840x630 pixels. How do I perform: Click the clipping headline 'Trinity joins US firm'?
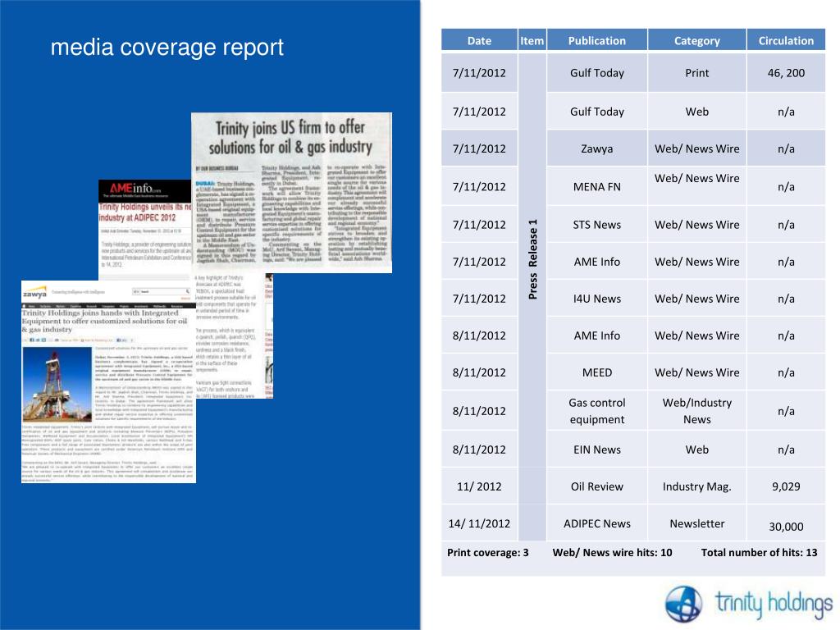290,137
